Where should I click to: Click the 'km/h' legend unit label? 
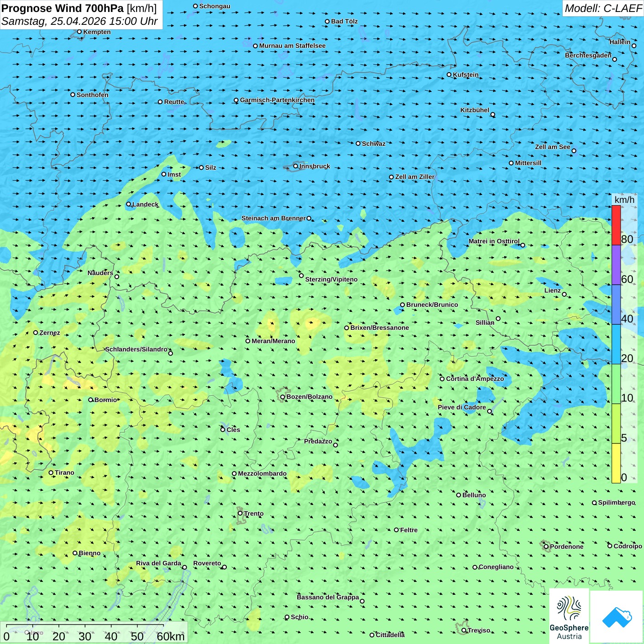[624, 200]
